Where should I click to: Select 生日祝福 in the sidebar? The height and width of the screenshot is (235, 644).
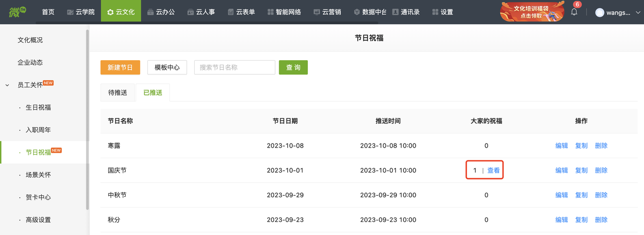[38, 107]
